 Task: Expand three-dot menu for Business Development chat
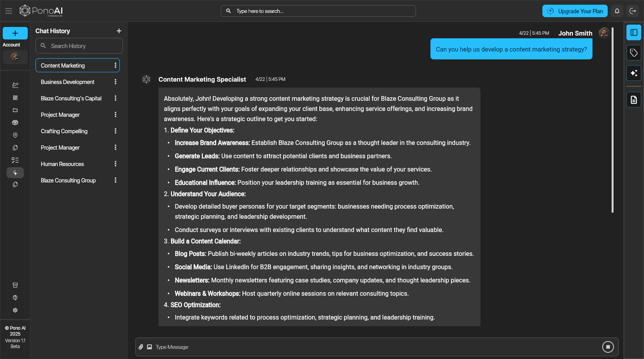(x=116, y=82)
